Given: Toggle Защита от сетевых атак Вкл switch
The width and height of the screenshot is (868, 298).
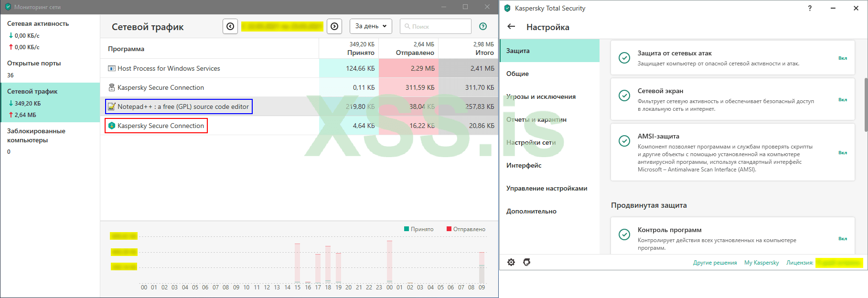Looking at the screenshot, I should (x=843, y=58).
